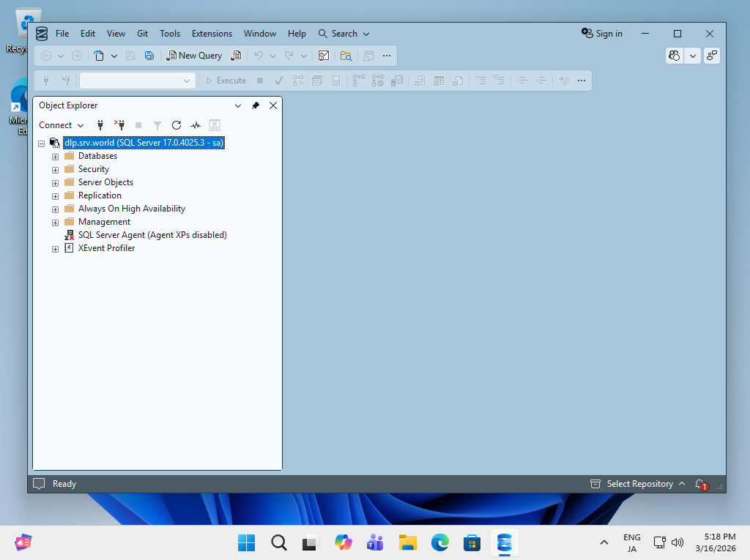The image size is (750, 560).
Task: Click the Save All icon in toolbar
Action: pos(149,56)
